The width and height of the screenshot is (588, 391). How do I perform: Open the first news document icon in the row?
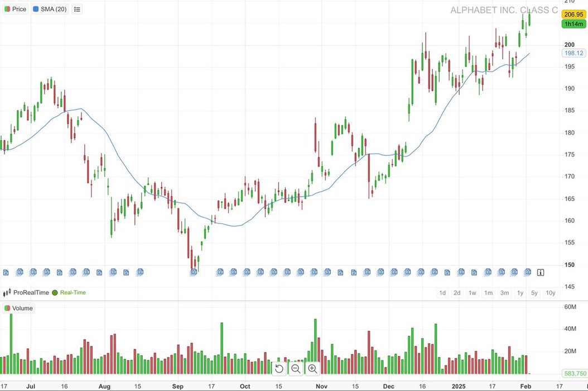[6, 273]
